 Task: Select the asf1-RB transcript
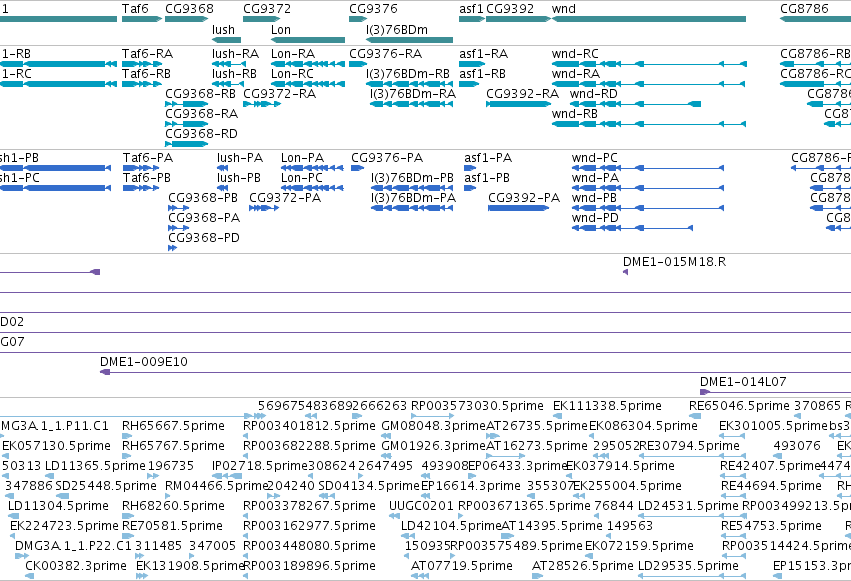[x=469, y=84]
